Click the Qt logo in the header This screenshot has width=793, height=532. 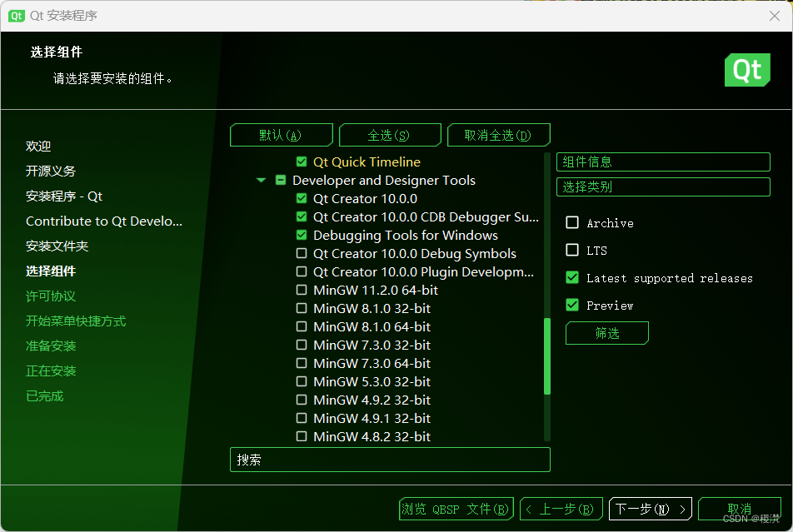pos(747,70)
